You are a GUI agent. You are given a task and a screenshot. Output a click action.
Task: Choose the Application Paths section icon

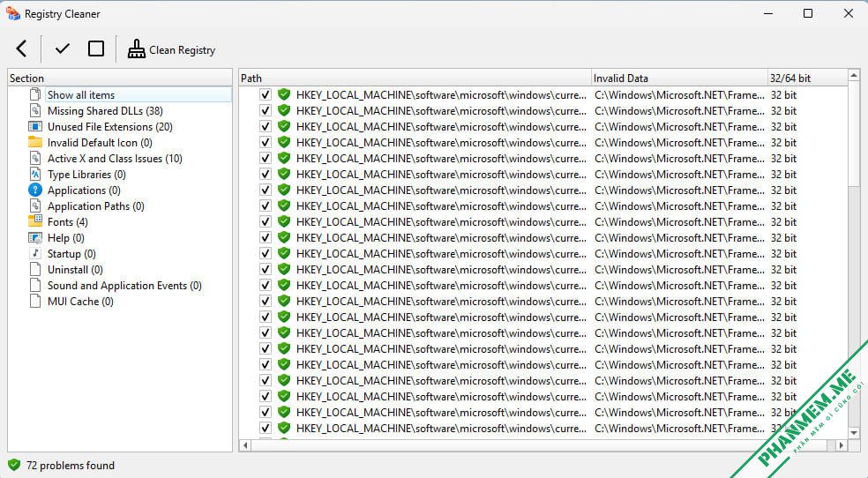click(x=35, y=205)
